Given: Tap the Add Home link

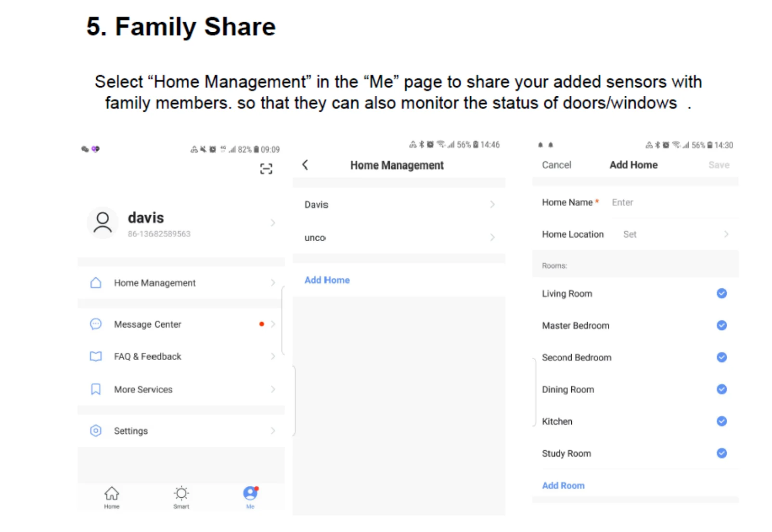Looking at the screenshot, I should point(327,280).
